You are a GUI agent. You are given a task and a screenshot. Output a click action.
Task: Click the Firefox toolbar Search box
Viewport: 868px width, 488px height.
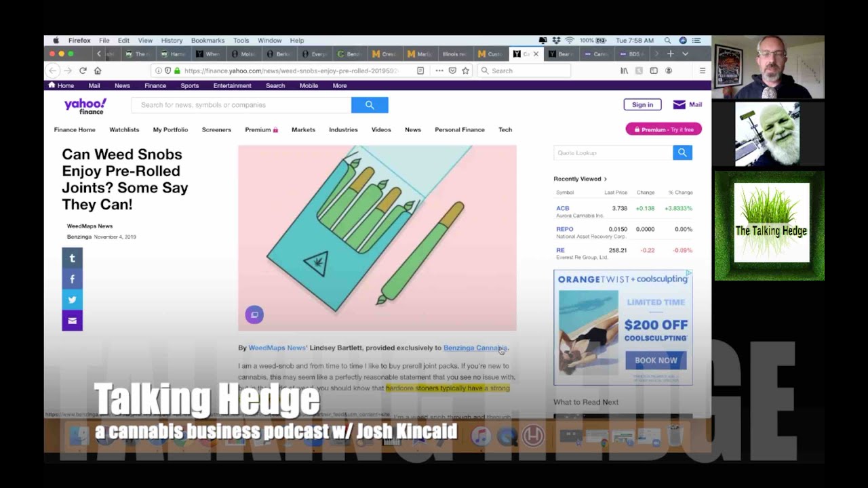[x=523, y=70]
